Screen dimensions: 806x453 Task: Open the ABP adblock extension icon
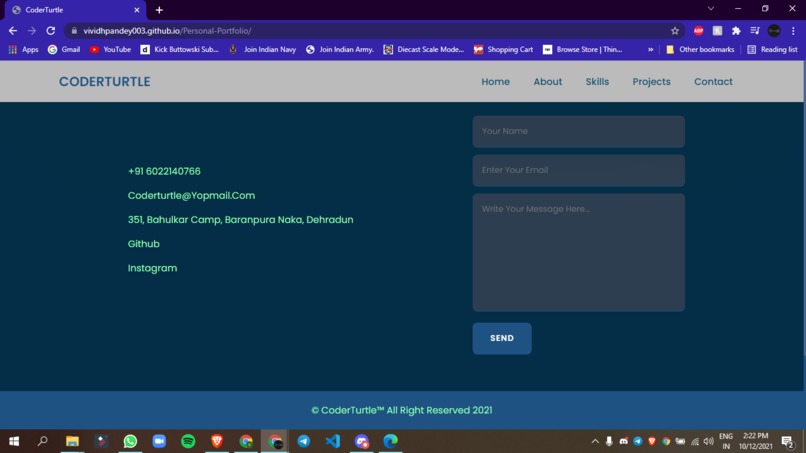(x=698, y=31)
